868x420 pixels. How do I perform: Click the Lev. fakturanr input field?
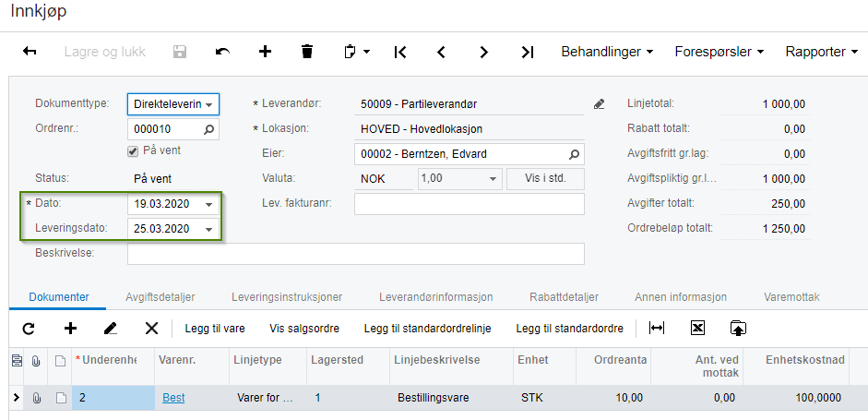(470, 203)
